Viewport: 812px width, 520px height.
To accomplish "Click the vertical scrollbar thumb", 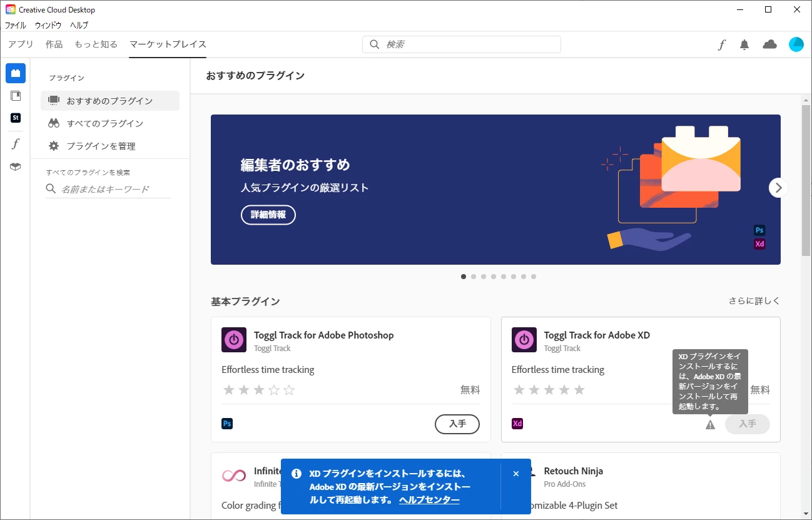I will click(x=806, y=180).
